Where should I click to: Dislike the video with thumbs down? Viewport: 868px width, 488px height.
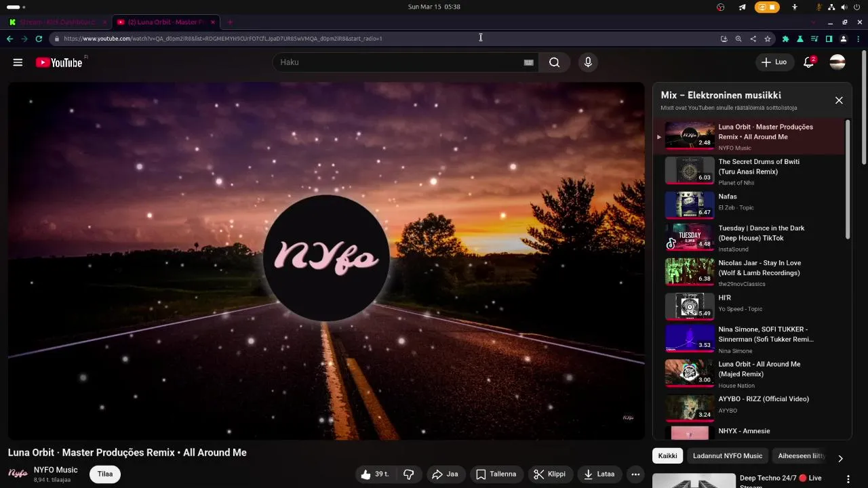409,474
